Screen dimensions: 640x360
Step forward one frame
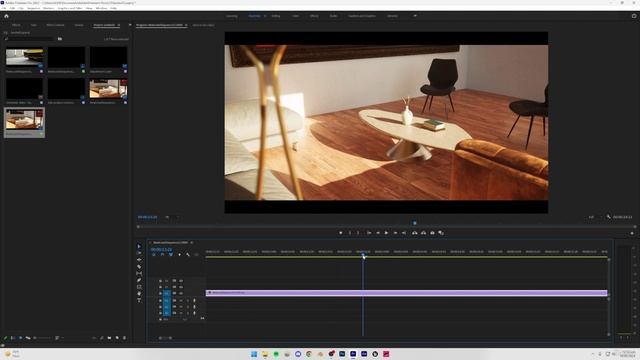tap(395, 233)
